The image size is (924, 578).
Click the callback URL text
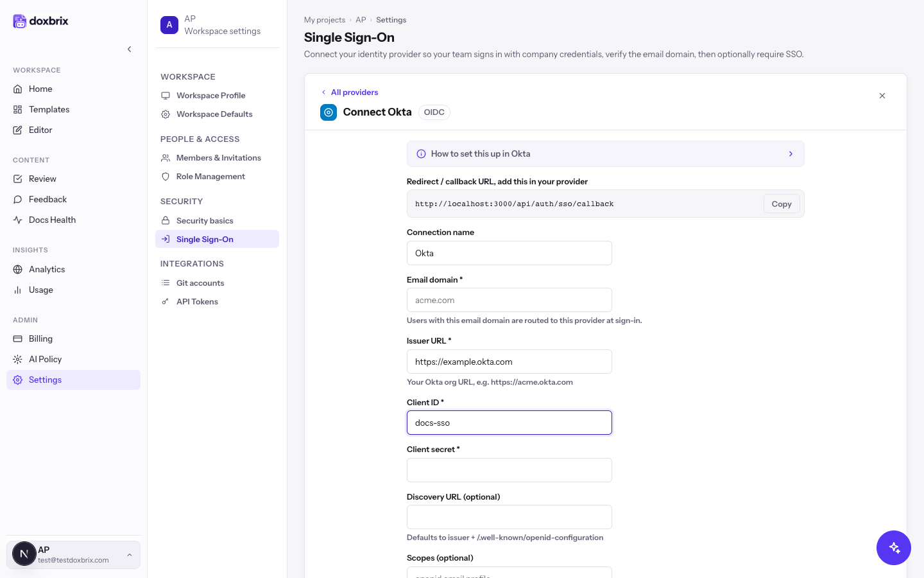(x=515, y=204)
